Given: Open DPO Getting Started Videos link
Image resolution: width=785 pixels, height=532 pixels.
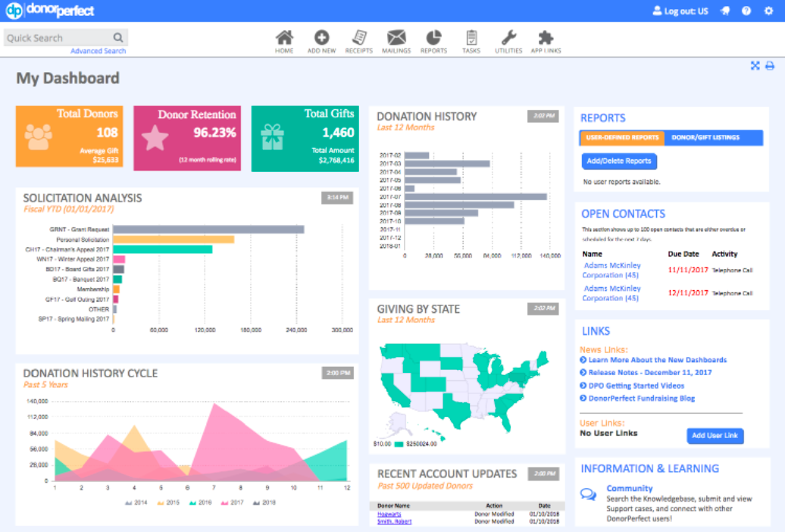Looking at the screenshot, I should (636, 385).
